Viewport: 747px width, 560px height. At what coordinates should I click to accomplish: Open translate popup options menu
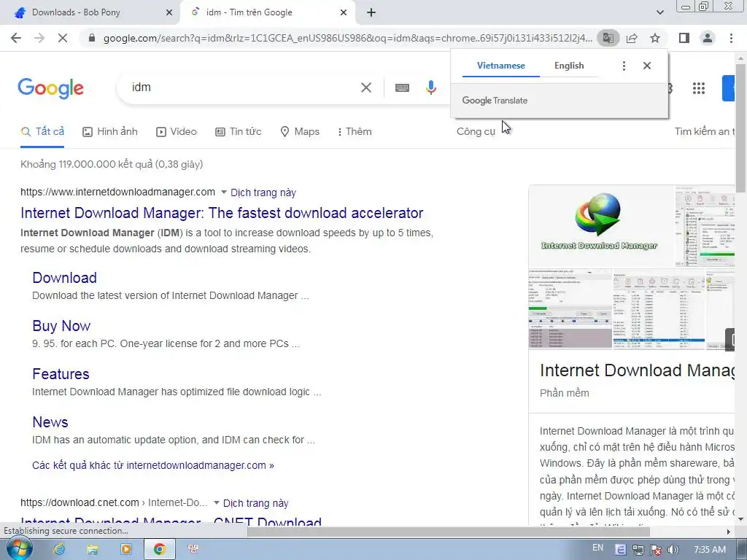click(624, 66)
